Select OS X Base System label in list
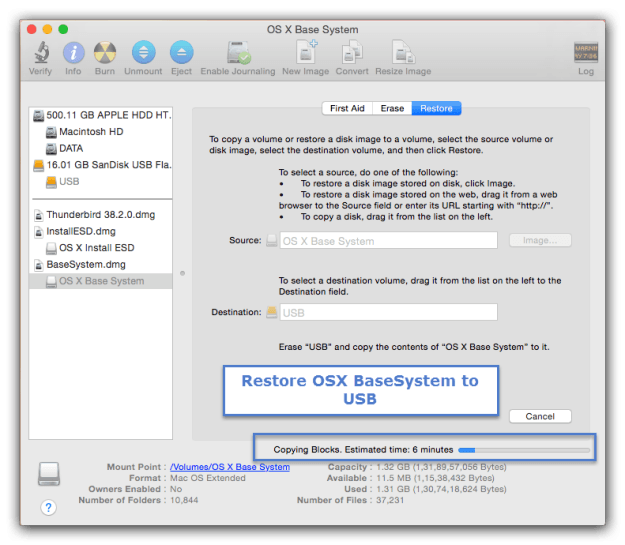Image resolution: width=625 pixels, height=545 pixels. 102,281
